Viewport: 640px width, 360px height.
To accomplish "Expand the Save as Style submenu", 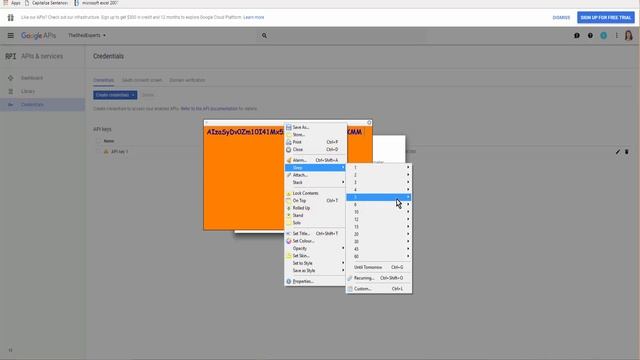I will click(315, 271).
